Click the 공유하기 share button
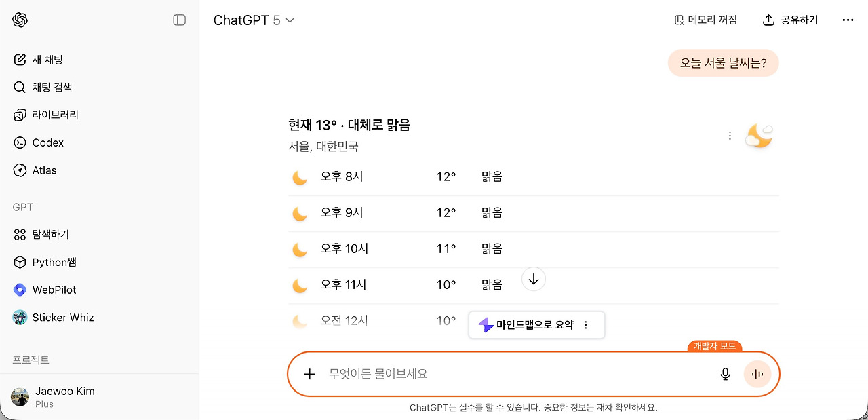 791,20
